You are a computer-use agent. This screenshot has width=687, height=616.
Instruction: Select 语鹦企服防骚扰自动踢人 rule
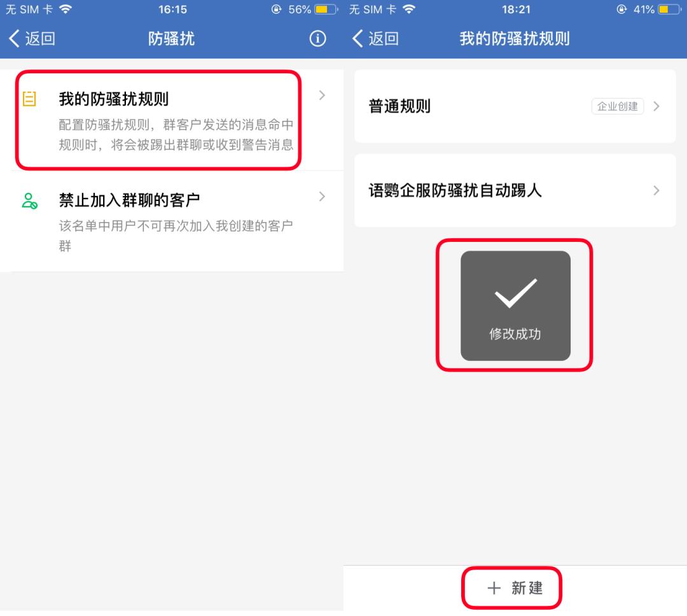(515, 190)
